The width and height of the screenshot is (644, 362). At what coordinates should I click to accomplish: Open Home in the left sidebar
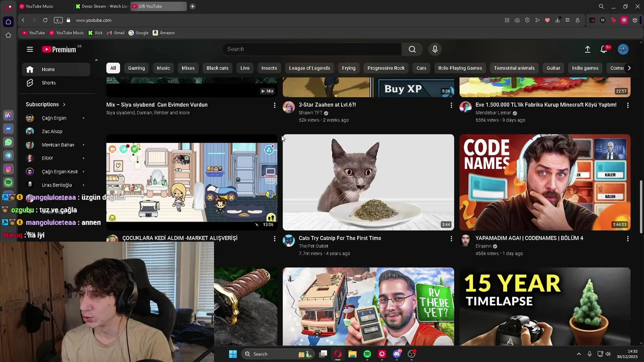point(55,69)
